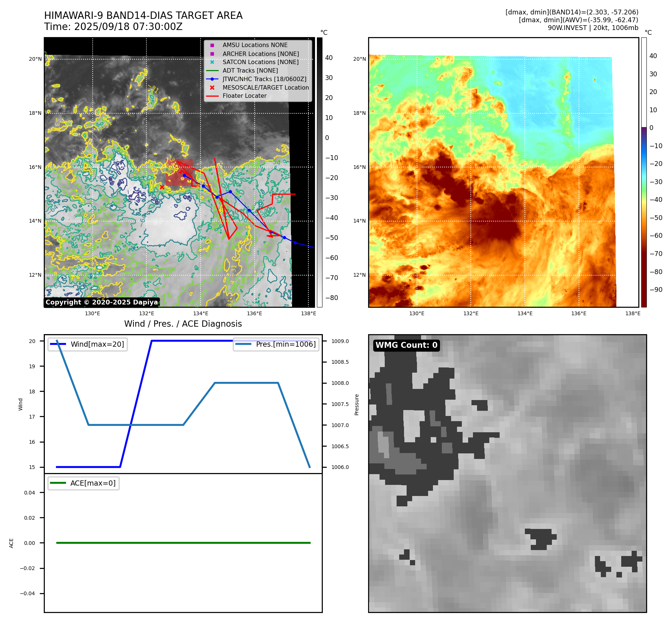Select the 'Floater Locater' legend entry
The height and width of the screenshot is (626, 672).
[x=245, y=96]
